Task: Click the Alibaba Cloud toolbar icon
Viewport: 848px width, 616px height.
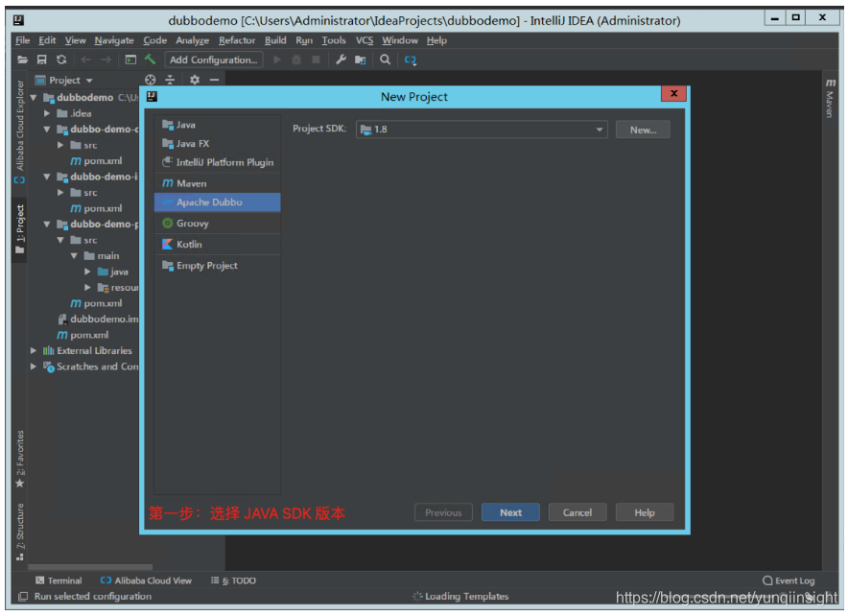Action: click(411, 59)
